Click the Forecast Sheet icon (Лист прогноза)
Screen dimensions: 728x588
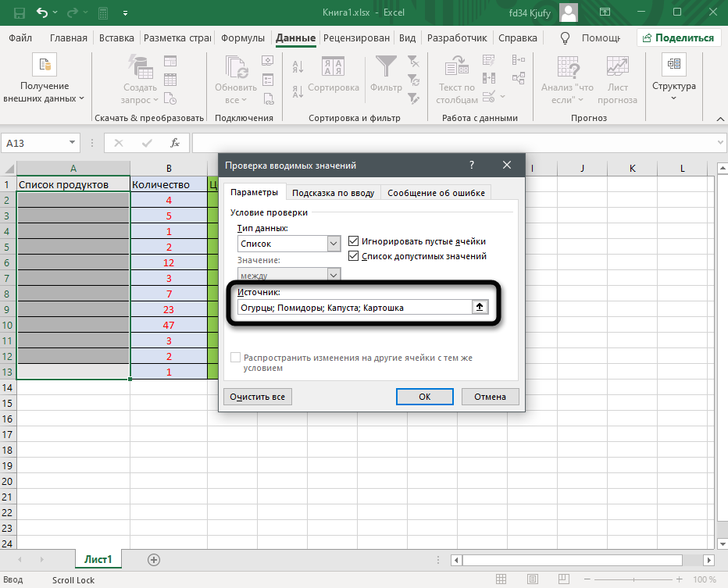point(617,67)
